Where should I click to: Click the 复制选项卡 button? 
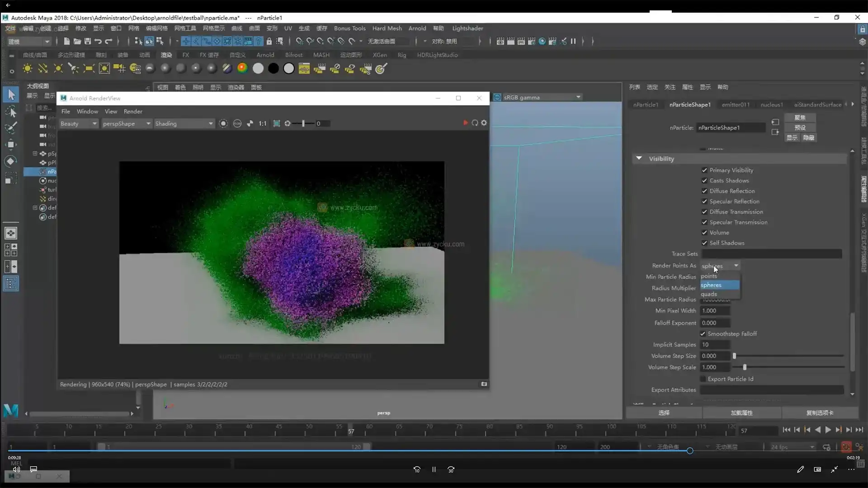820,413
